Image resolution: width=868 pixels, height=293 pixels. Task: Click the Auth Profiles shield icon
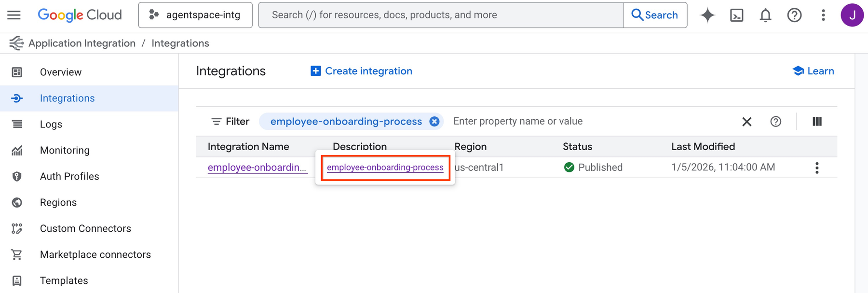17,176
